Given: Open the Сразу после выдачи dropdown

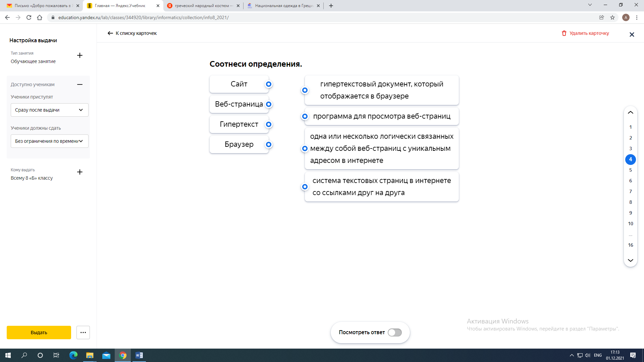Looking at the screenshot, I should [x=50, y=110].
